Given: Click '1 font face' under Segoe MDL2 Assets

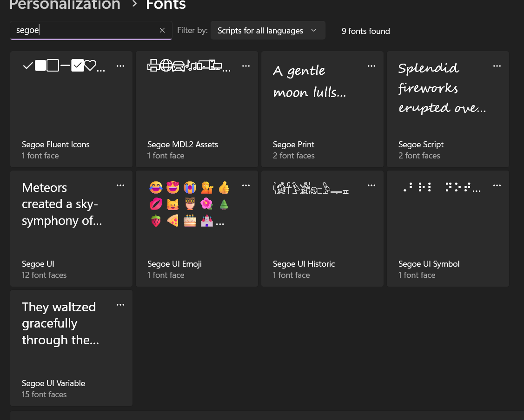Looking at the screenshot, I should pos(166,156).
